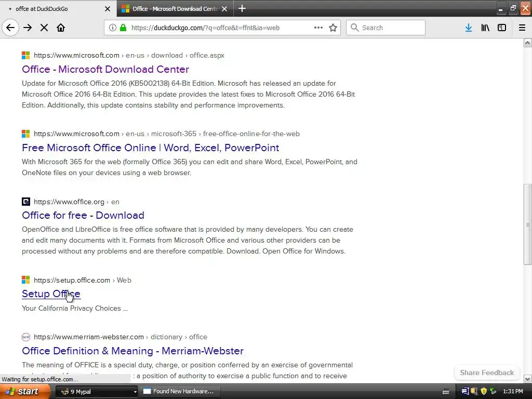Screen dimensions: 532x399
Task: Open the Library bookshelf icon
Action: click(x=485, y=28)
